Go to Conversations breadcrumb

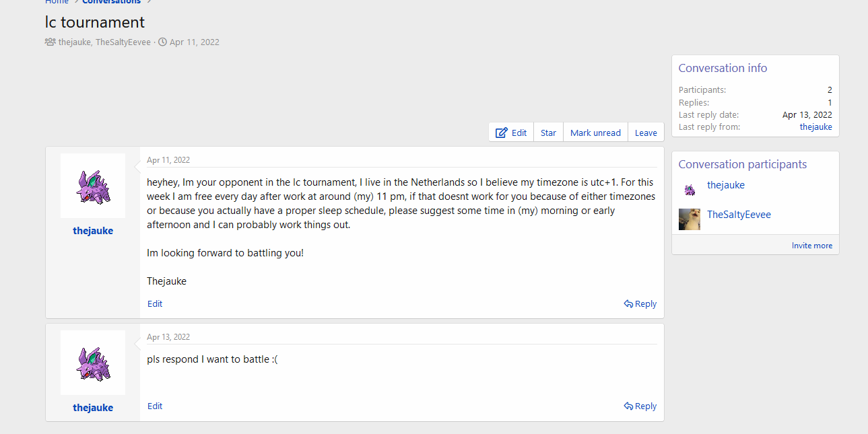coord(111,2)
